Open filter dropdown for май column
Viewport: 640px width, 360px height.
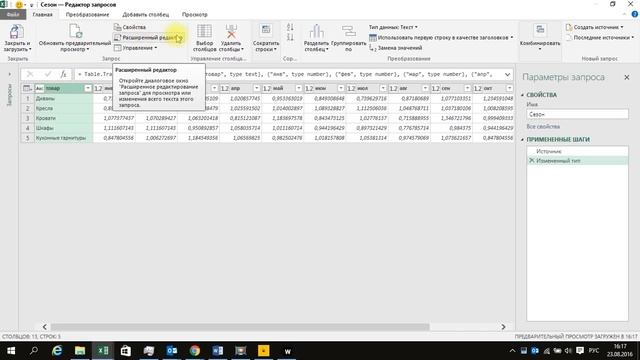click(298, 88)
